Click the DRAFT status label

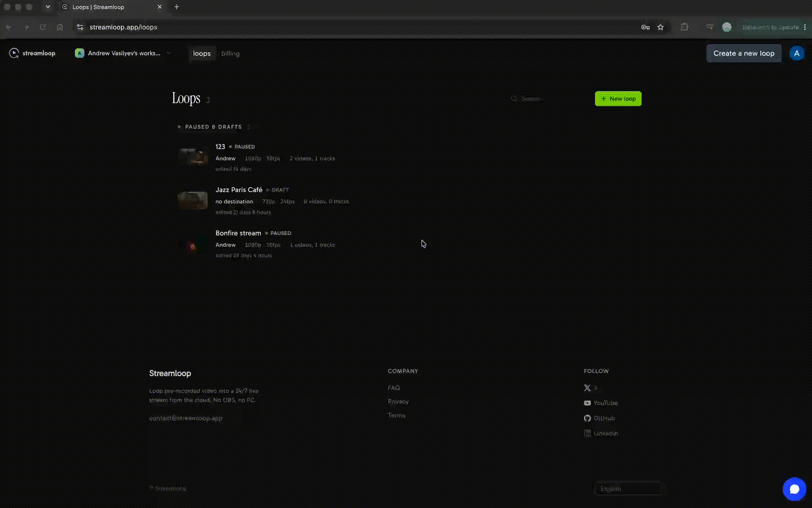[280, 190]
